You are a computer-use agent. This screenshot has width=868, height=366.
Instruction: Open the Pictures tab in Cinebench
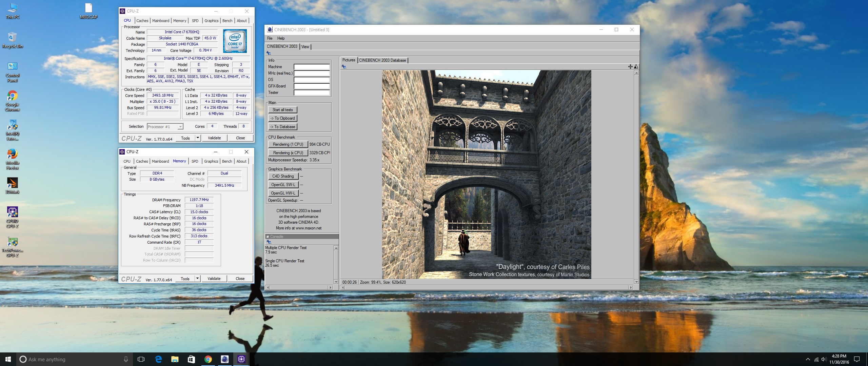pyautogui.click(x=349, y=60)
